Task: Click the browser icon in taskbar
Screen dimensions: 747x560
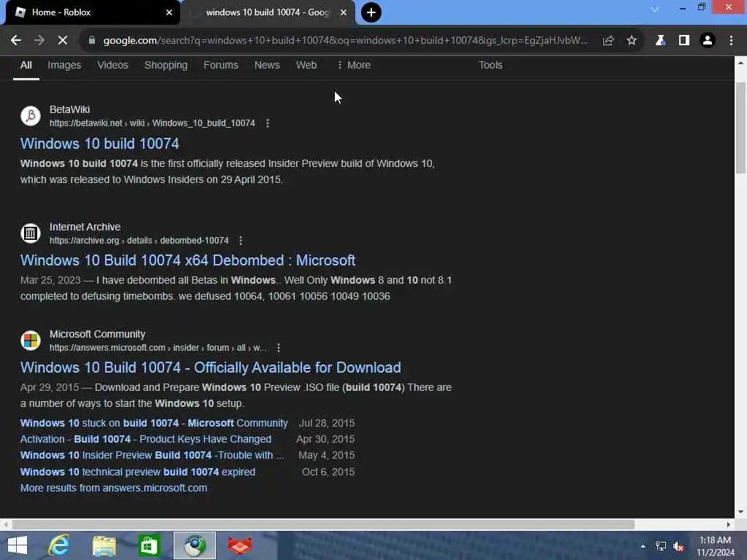Action: 194,545
